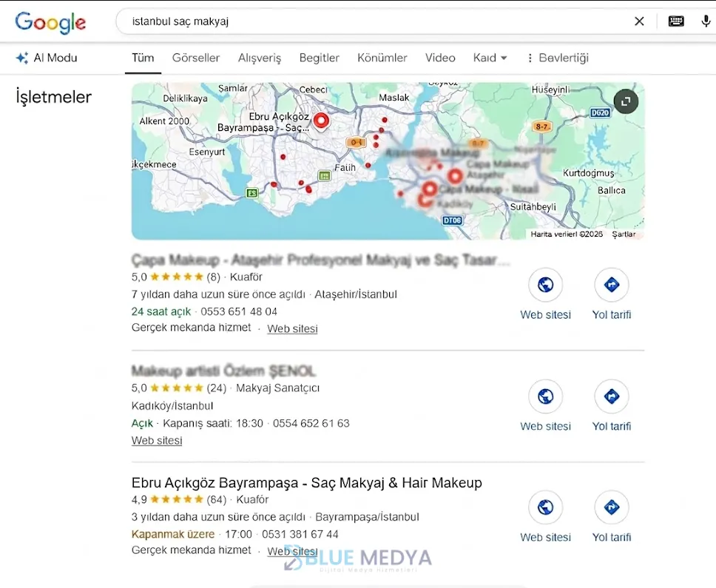Screen dimensions: 716x588
Task: Click the (24) review count for Özlem ŞENOL
Action: 217,388
